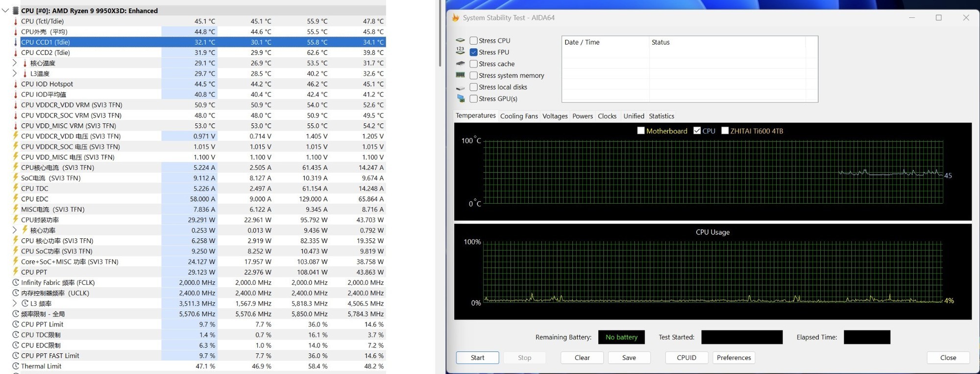Click the Save button
Viewport: 980px width, 374px height.
(x=629, y=357)
